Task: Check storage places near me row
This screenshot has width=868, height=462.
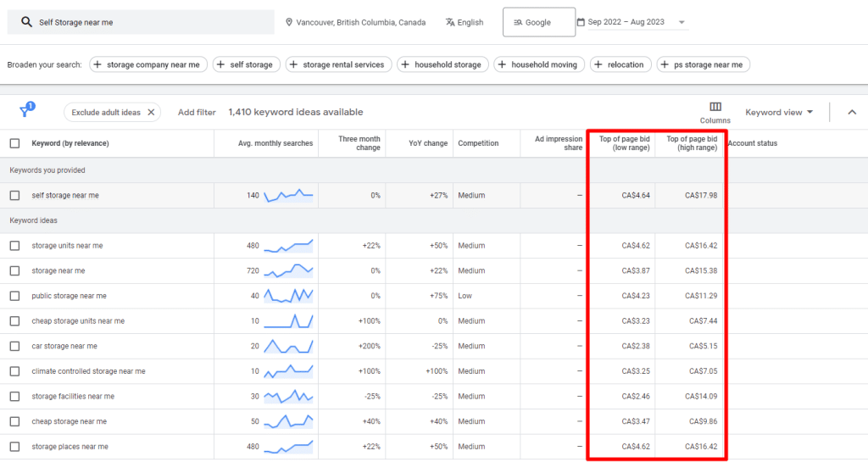Action: (15, 447)
